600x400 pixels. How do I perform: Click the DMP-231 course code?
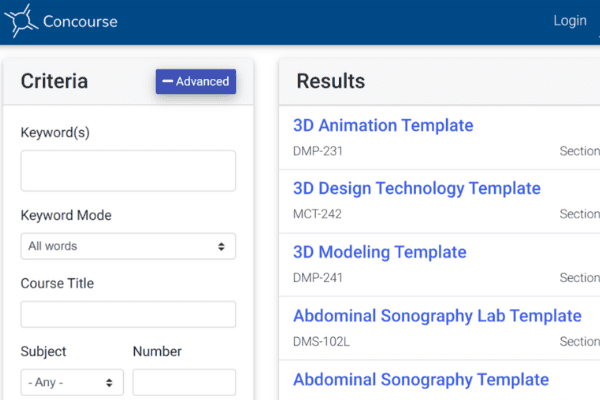[x=318, y=151]
